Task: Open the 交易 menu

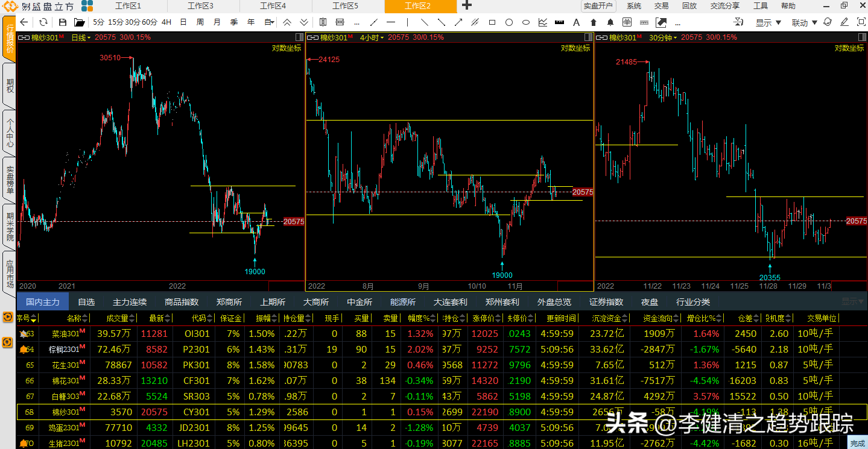Action: point(662,6)
